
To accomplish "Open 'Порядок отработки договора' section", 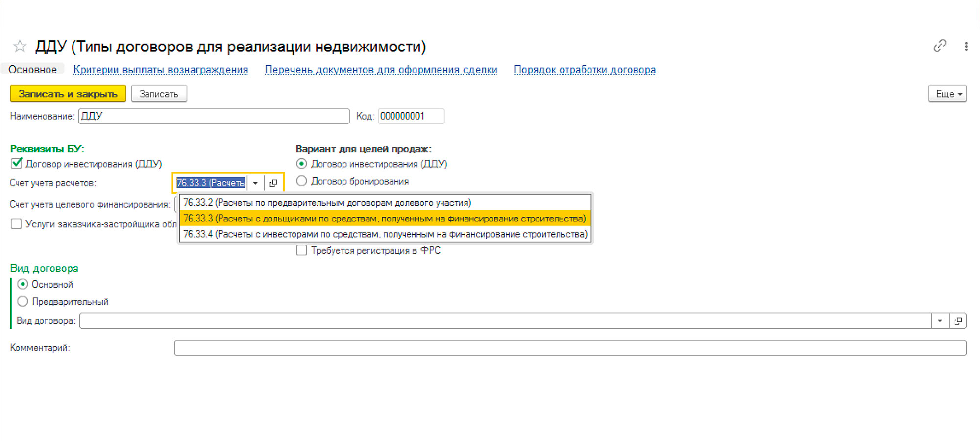I will pos(584,70).
